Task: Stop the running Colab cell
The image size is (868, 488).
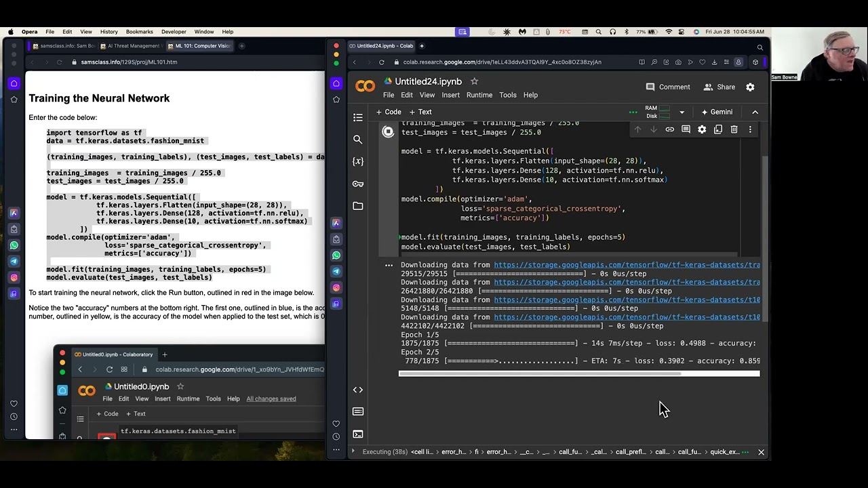Action: click(388, 132)
